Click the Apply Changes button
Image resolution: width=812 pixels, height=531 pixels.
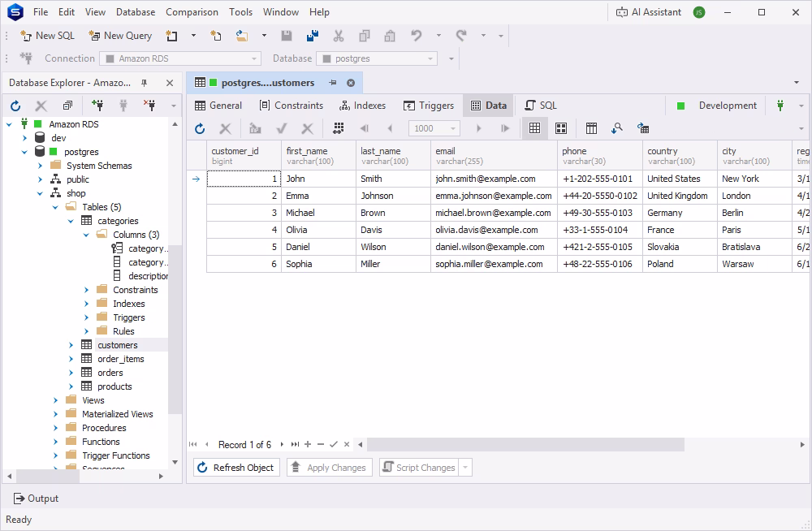click(330, 468)
